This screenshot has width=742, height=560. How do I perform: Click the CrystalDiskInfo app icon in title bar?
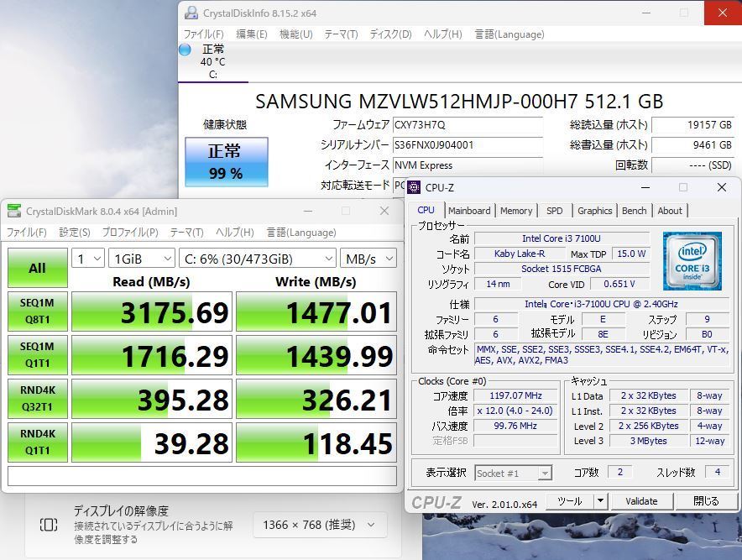tap(191, 13)
